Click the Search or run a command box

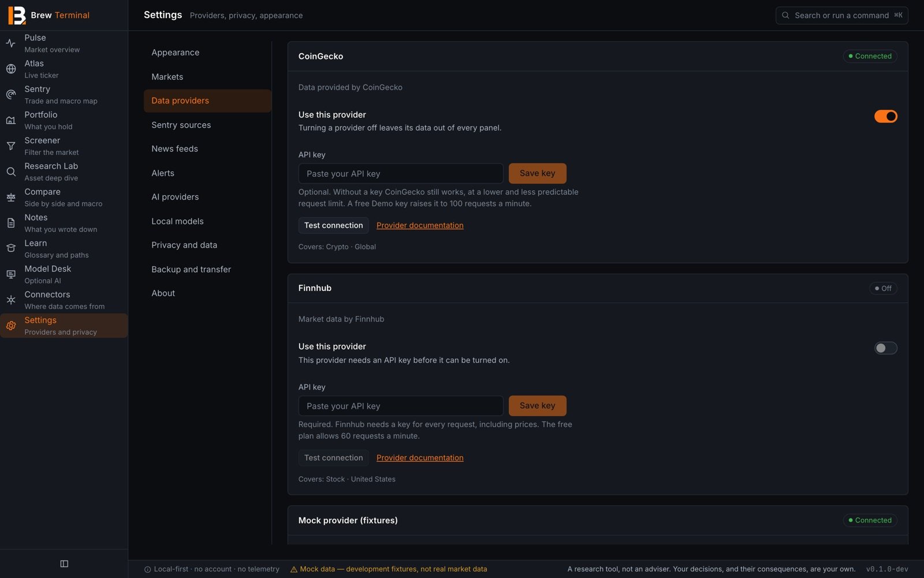point(841,16)
